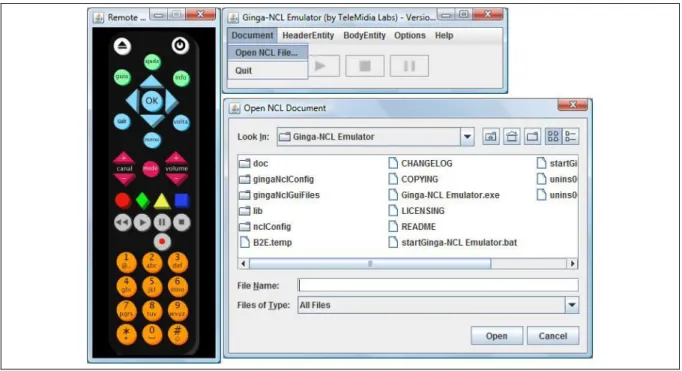Viewport: 682px width, 371px height.
Task: Click the gray pause button on remote
Action: pyautogui.click(x=162, y=223)
